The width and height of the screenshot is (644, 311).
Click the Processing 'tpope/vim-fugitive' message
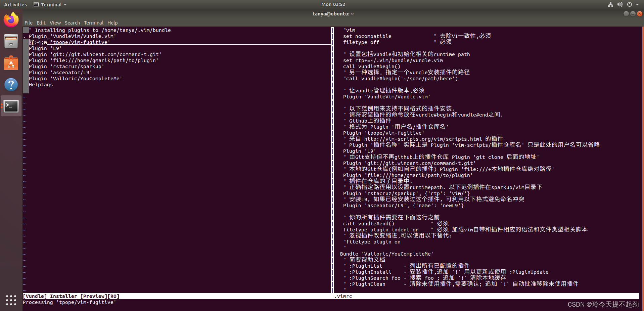click(x=70, y=302)
